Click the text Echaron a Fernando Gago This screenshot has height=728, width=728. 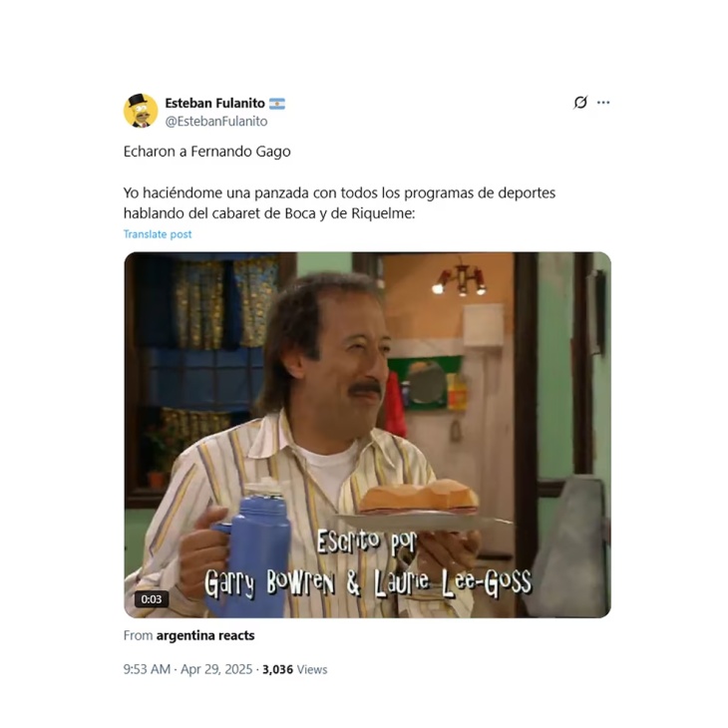coord(207,152)
